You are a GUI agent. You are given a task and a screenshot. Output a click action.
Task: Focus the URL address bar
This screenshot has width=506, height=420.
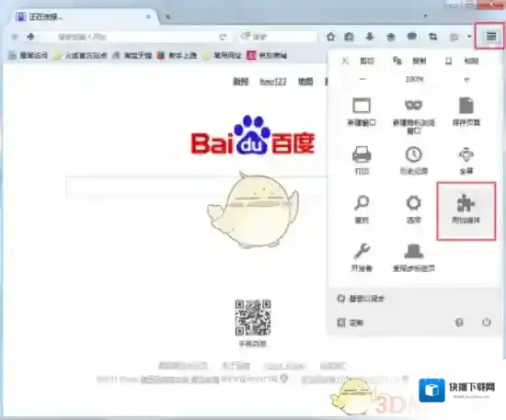(135, 37)
